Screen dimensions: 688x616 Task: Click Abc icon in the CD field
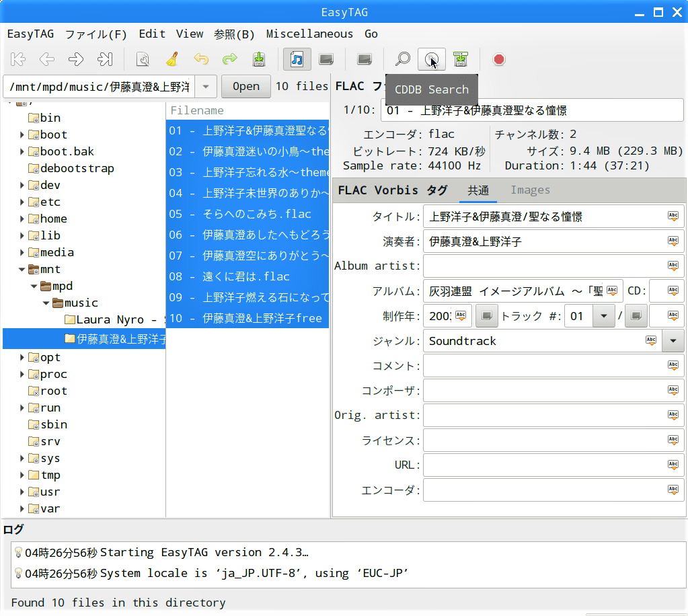coord(673,291)
